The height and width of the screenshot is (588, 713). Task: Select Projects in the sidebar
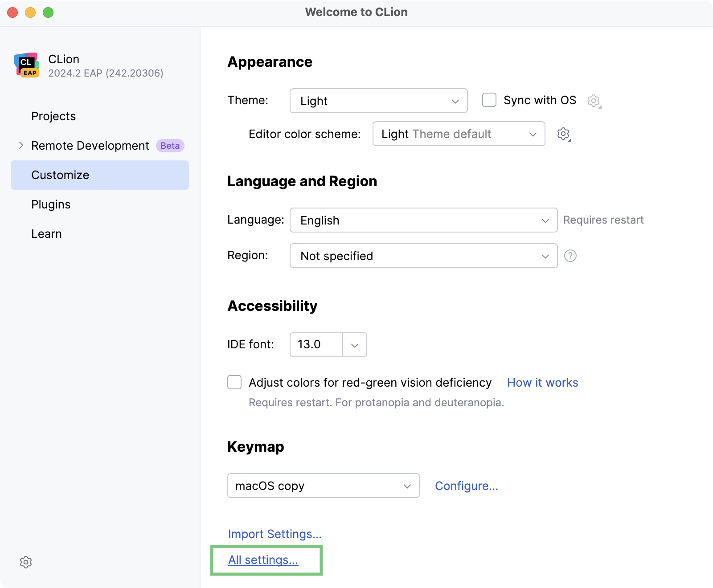[x=53, y=116]
